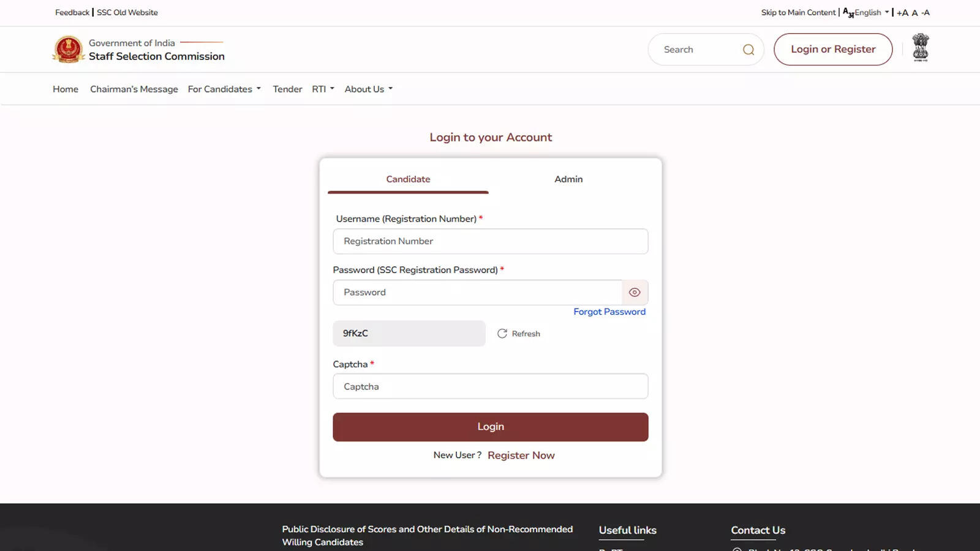Toggle password visibility eye icon

(x=635, y=293)
